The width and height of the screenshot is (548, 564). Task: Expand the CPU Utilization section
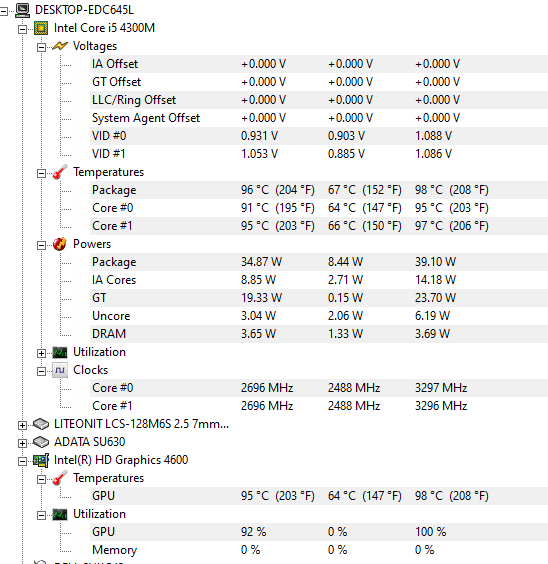tap(41, 353)
